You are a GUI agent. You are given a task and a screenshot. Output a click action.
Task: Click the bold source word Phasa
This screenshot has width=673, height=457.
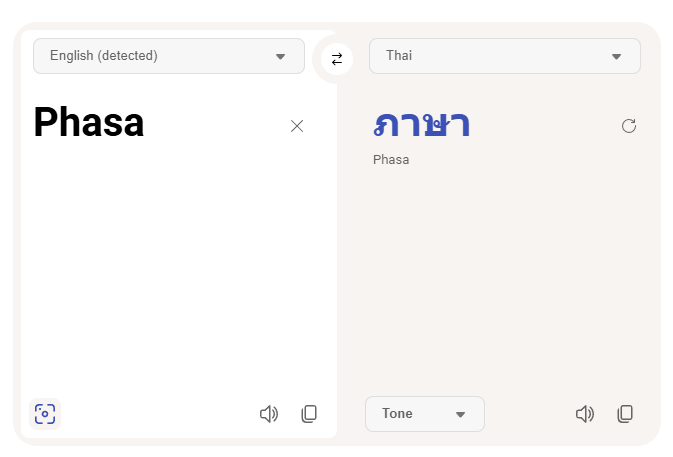point(89,123)
